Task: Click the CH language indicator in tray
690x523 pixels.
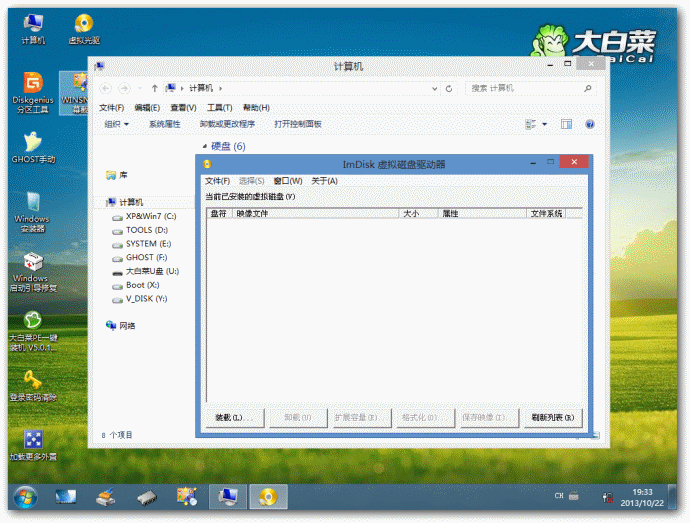Action: (x=559, y=496)
